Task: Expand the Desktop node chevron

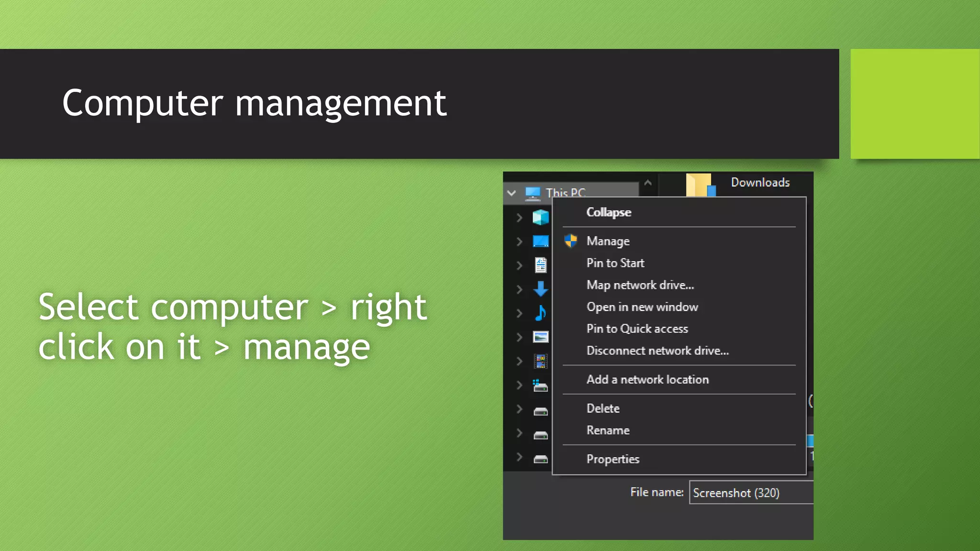Action: pyautogui.click(x=519, y=242)
